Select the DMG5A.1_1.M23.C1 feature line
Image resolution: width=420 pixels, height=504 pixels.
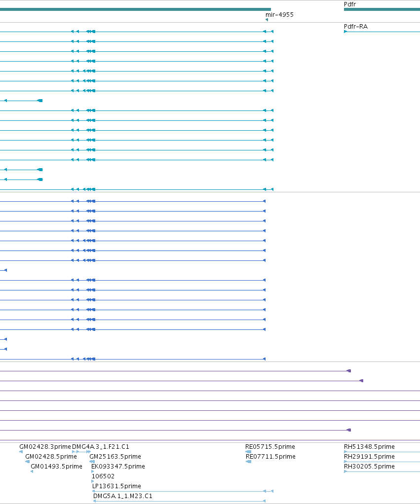179,501
